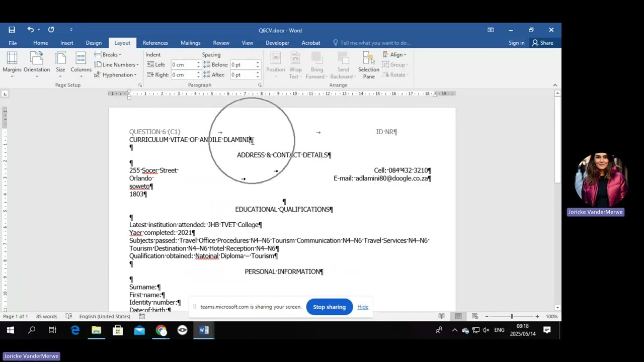Viewport: 644px width, 362px height.
Task: Click the 100% zoom level
Action: (x=551, y=316)
